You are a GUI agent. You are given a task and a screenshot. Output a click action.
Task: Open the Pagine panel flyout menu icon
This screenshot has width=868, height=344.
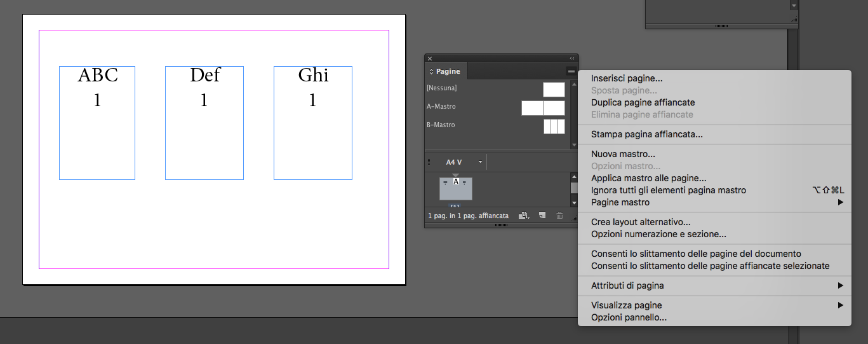coord(571,71)
